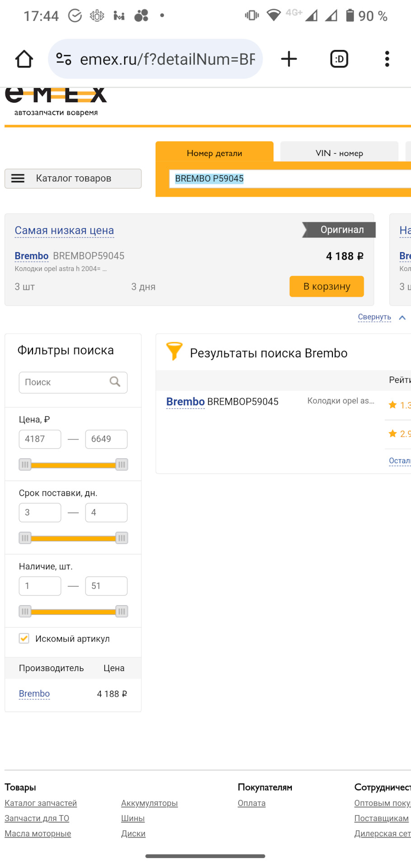Toggle the Искомый артикул checkbox
Viewport: 411px width, 868px height.
click(x=24, y=638)
